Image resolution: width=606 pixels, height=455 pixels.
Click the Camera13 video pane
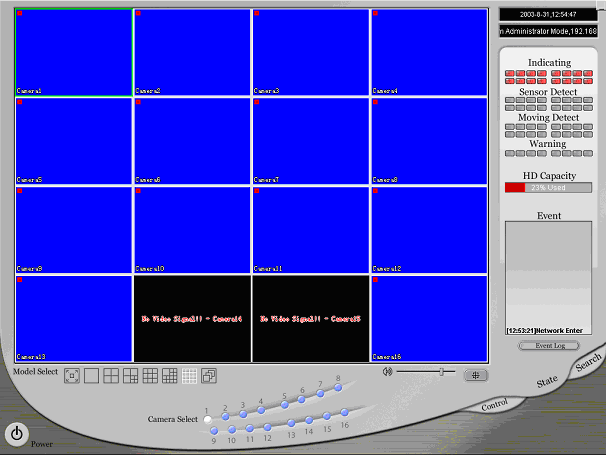[x=74, y=319]
